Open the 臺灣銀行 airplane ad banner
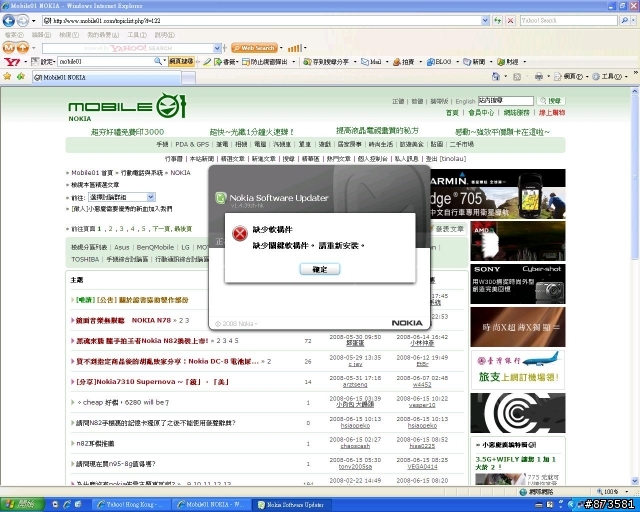 tap(518, 370)
